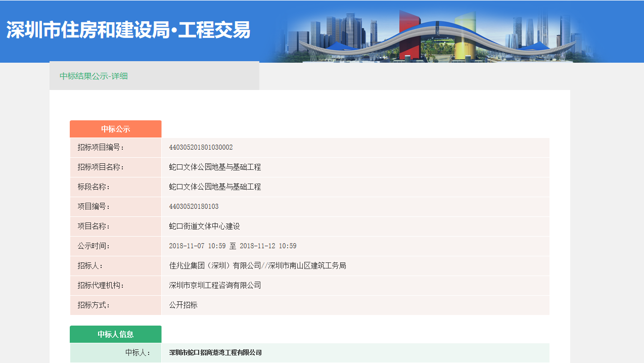The image size is (644, 363).
Task: Open the winner 深圳市蛇口招商港湾工程有限公司 link
Action: point(214,353)
